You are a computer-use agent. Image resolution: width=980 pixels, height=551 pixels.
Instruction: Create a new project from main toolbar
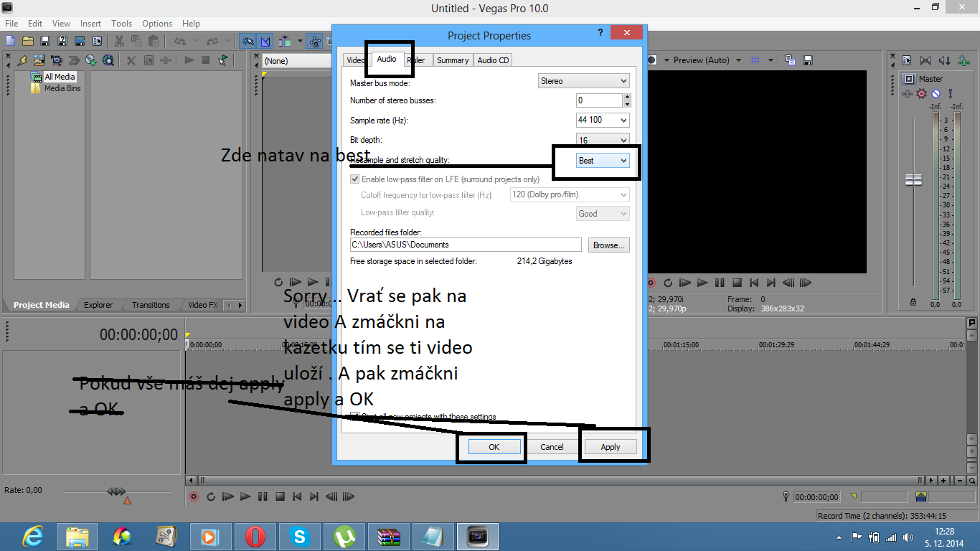[10, 41]
